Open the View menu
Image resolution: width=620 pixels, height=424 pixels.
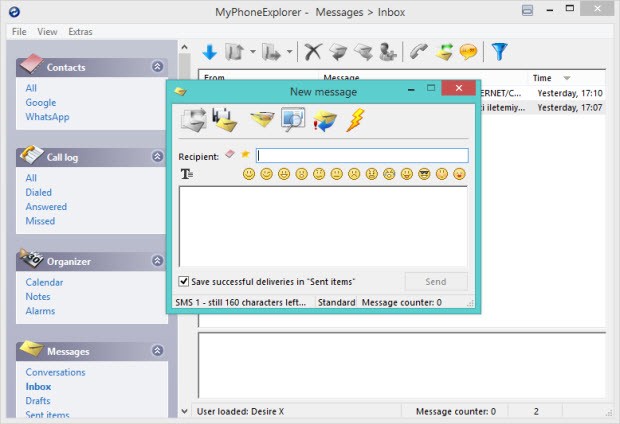pos(47,32)
